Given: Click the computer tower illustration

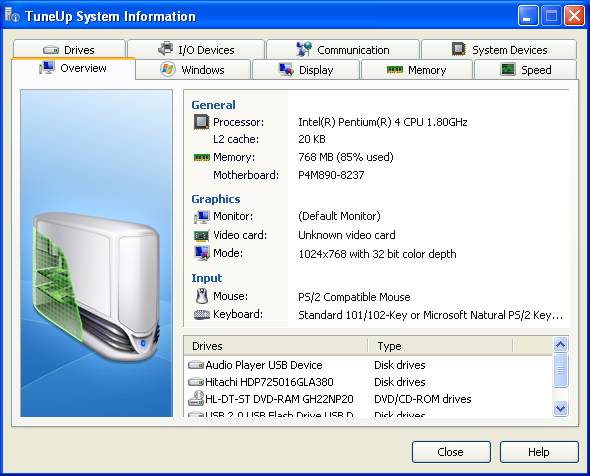Looking at the screenshot, I should [x=97, y=286].
